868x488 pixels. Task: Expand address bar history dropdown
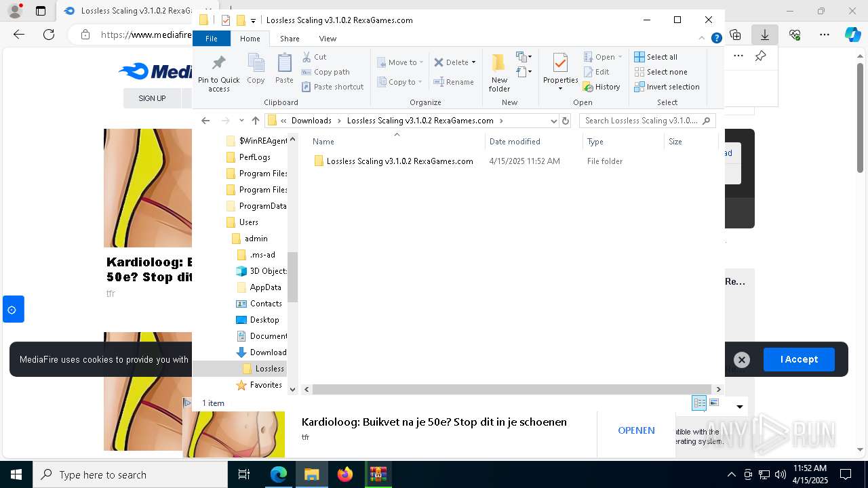click(553, 121)
